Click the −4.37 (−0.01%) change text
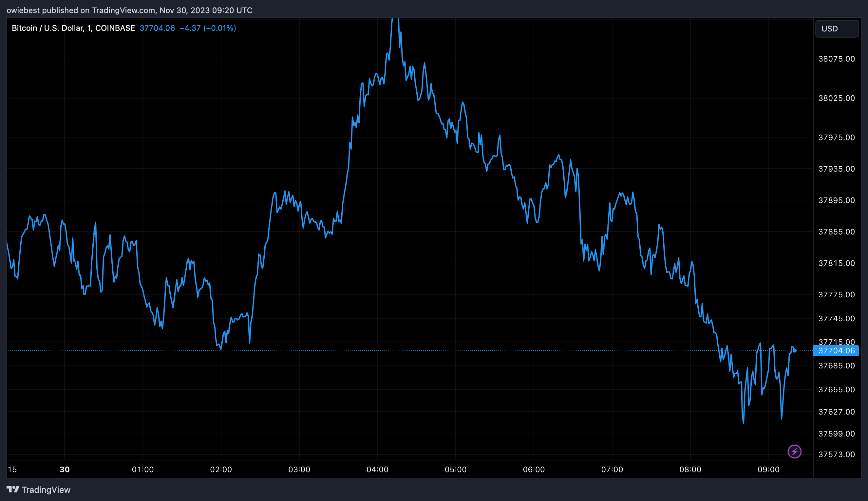The image size is (868, 501). coord(208,28)
